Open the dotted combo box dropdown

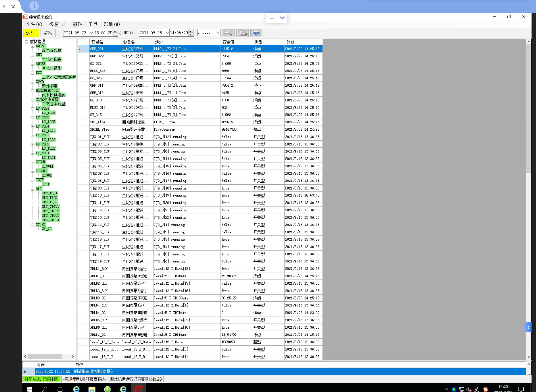pyautogui.click(x=218, y=33)
